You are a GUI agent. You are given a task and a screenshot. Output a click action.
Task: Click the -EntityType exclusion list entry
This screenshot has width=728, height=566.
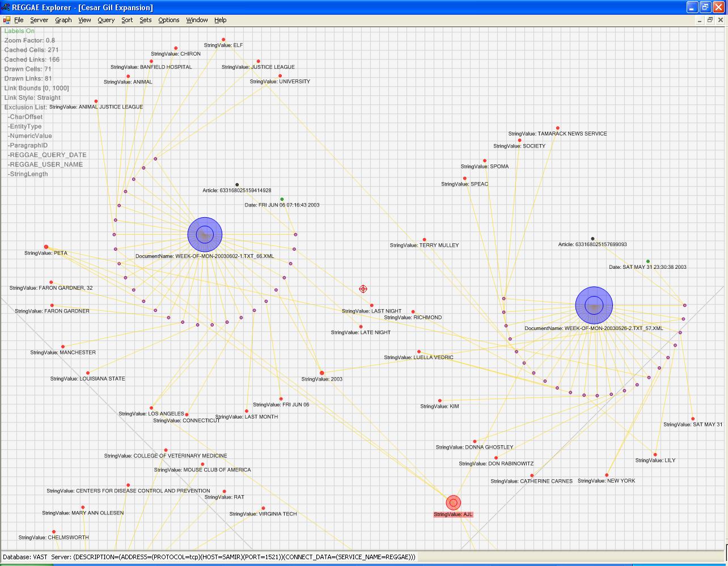[x=25, y=126]
